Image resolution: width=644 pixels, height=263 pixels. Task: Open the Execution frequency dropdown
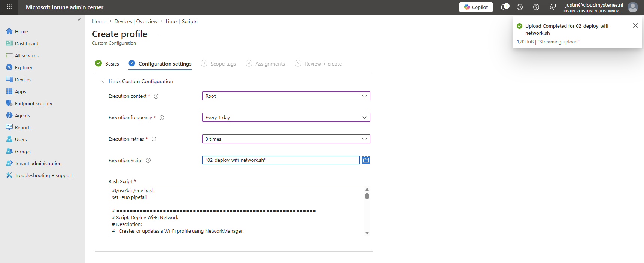coord(286,117)
